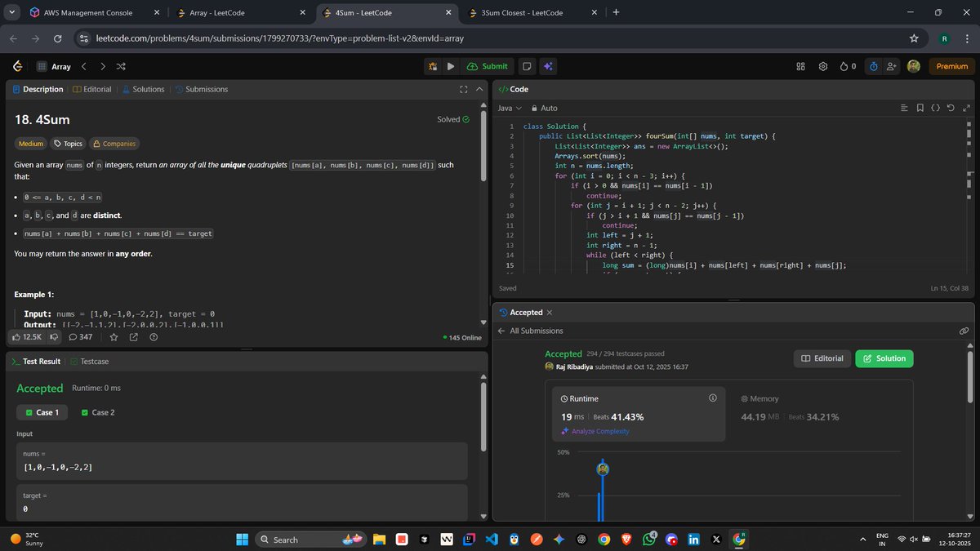Viewport: 980px width, 551px height.
Task: Open the notes icon beside Submit
Action: (x=528, y=66)
